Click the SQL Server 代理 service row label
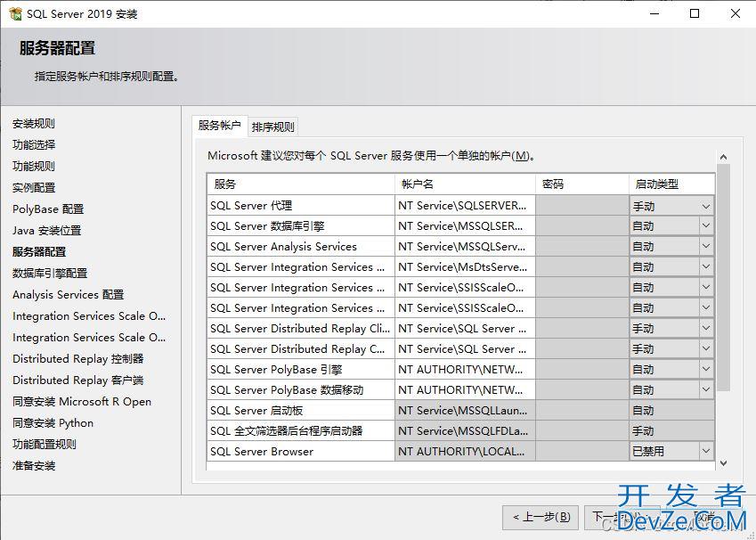The image size is (756, 540). coord(251,206)
